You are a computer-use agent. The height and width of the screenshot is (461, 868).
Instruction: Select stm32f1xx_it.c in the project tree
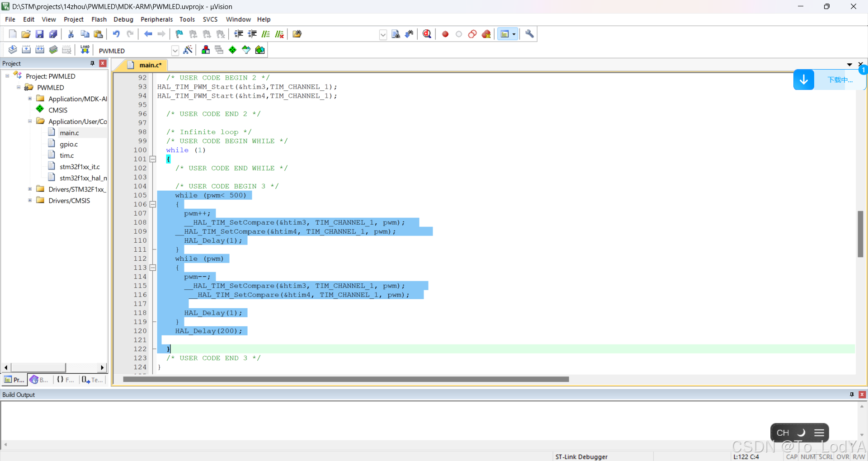tap(80, 167)
